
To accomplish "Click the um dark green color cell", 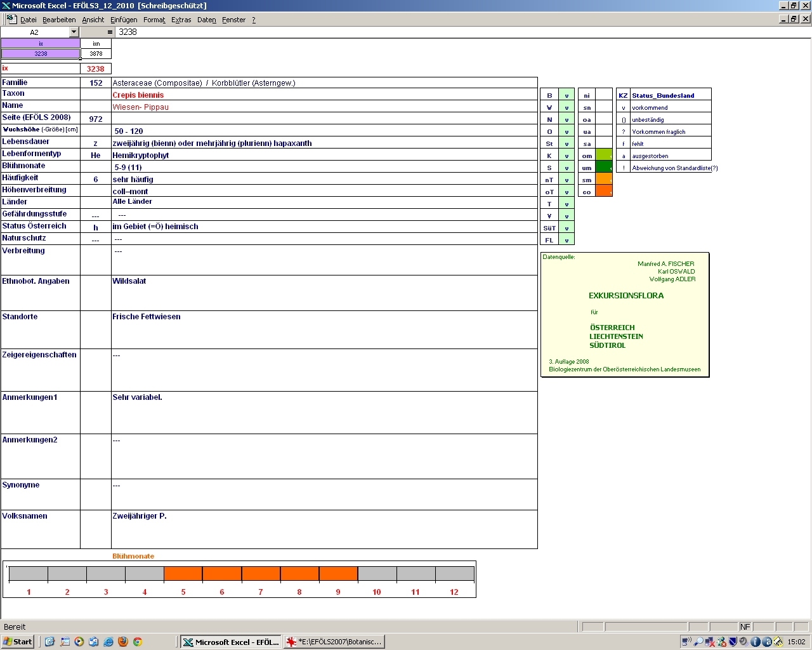I will click(604, 167).
